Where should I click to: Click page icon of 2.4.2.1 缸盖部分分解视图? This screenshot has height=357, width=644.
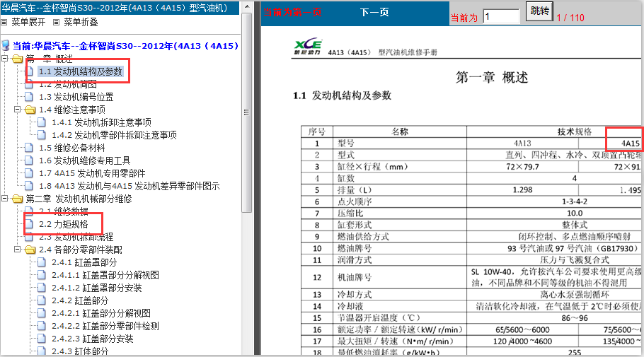[x=42, y=313]
